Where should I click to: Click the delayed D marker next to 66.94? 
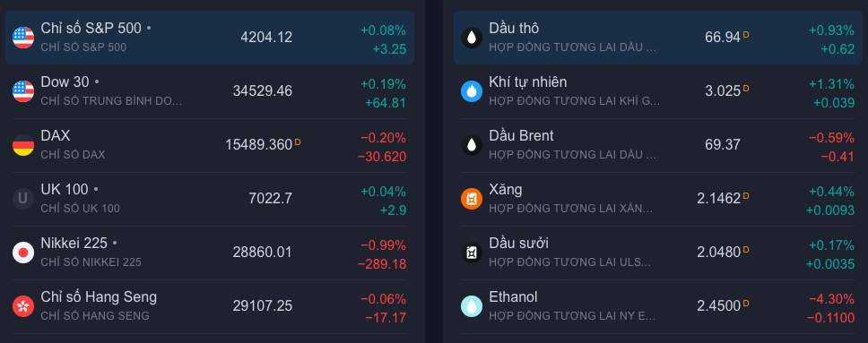coord(746,34)
